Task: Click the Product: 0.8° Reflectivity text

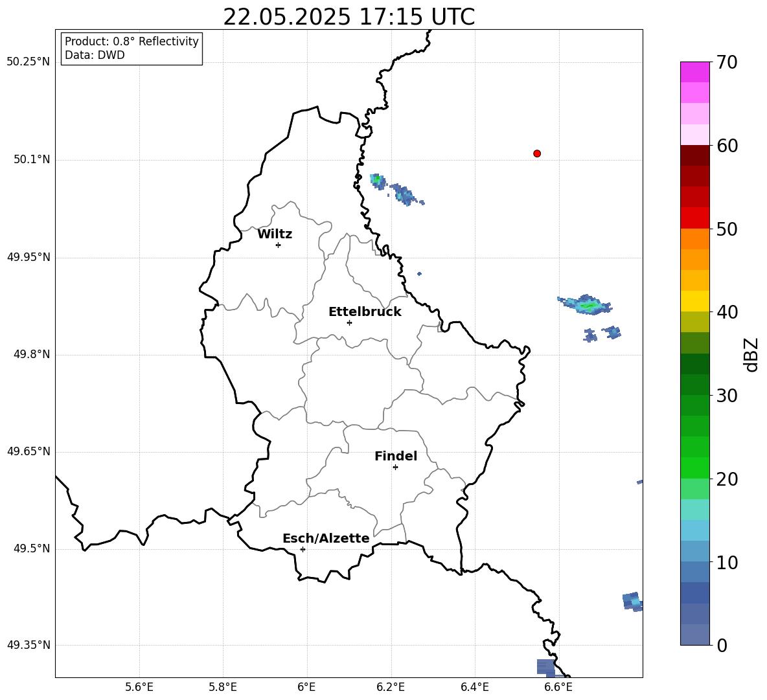Action: coord(132,41)
